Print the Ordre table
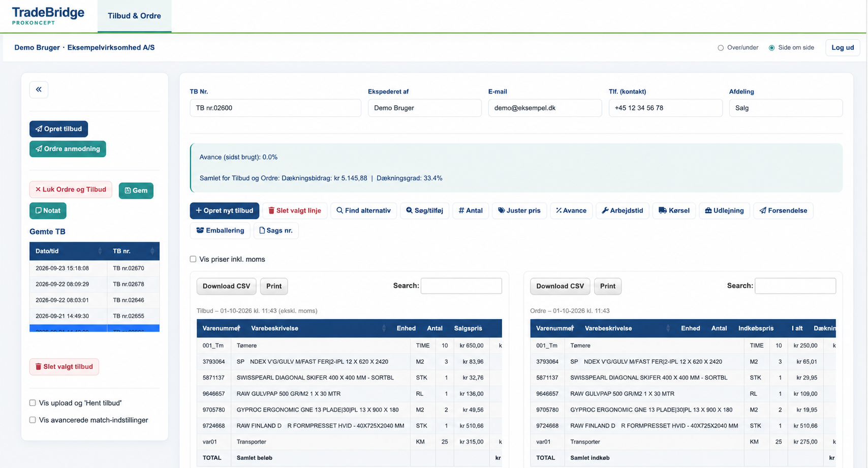This screenshot has height=468, width=868. click(608, 286)
